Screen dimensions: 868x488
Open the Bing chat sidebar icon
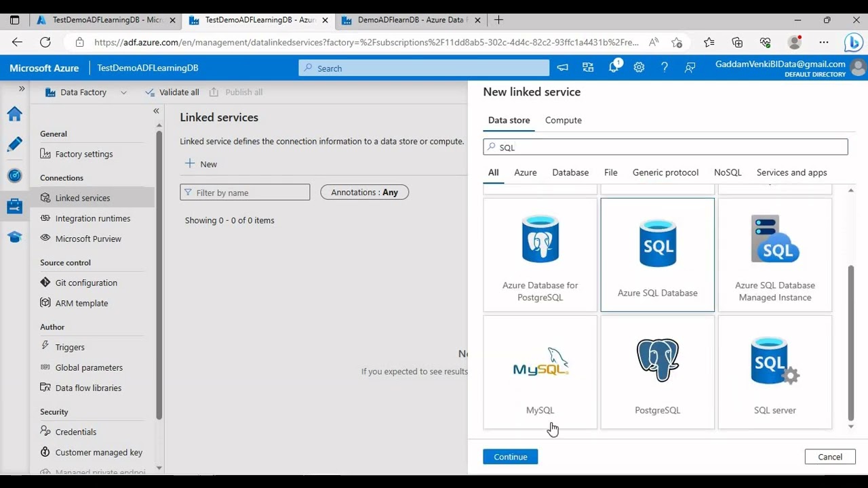coord(853,43)
